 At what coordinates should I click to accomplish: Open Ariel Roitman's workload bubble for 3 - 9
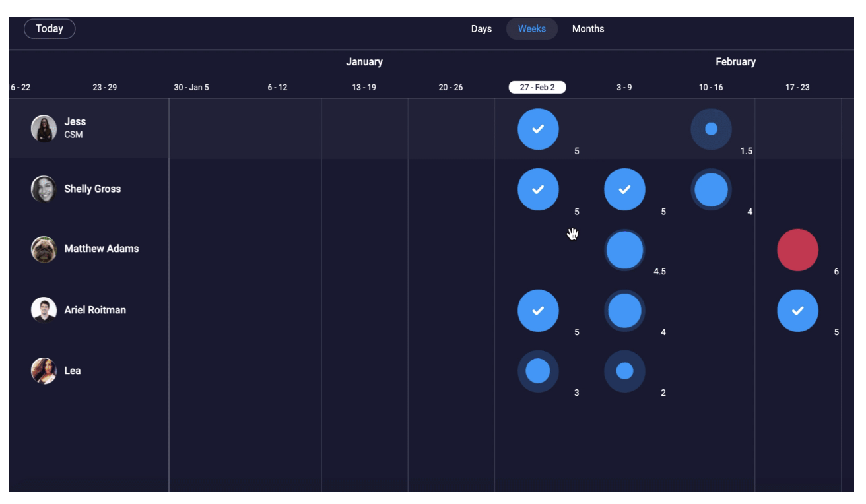(x=624, y=311)
